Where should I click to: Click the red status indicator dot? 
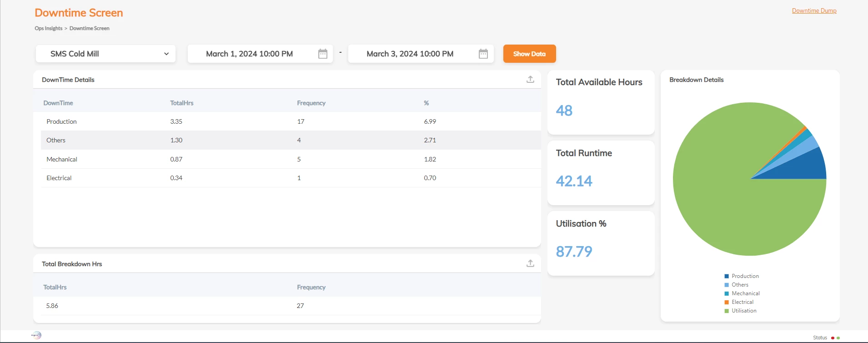(833, 338)
